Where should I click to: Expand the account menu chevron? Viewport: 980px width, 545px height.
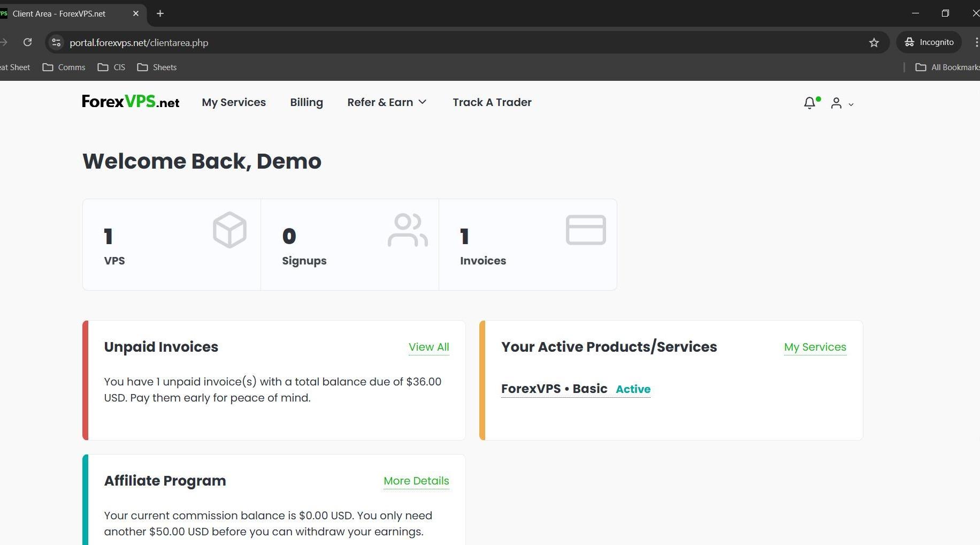851,105
